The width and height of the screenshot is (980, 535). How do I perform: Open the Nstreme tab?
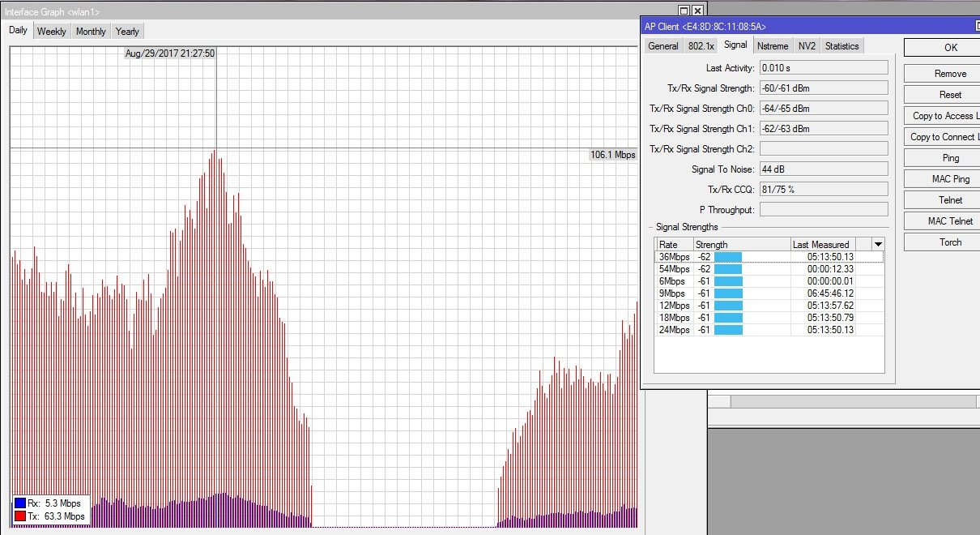772,46
